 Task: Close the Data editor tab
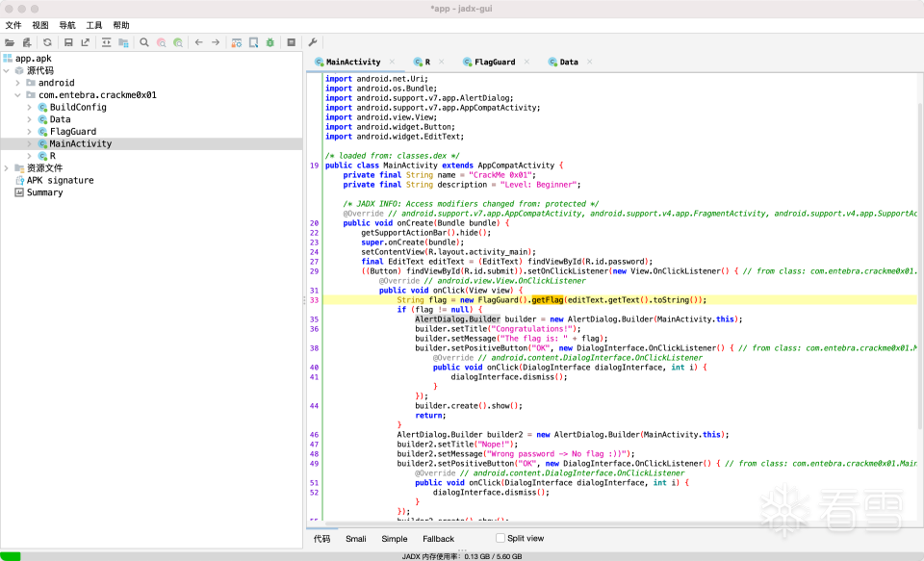590,62
